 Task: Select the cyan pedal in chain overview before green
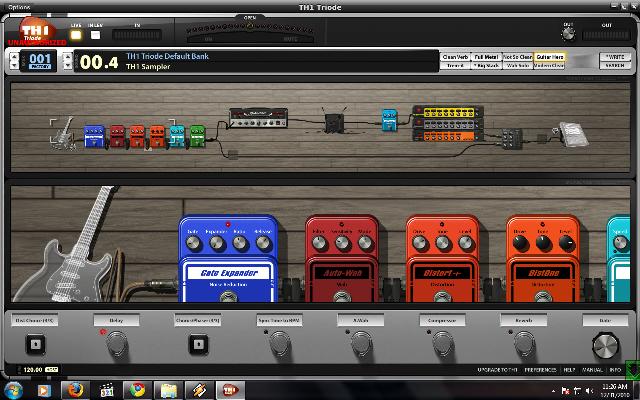pyautogui.click(x=177, y=136)
